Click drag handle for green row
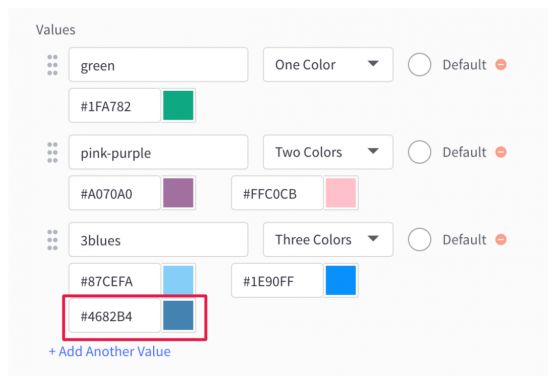The image size is (560, 385). (52, 65)
